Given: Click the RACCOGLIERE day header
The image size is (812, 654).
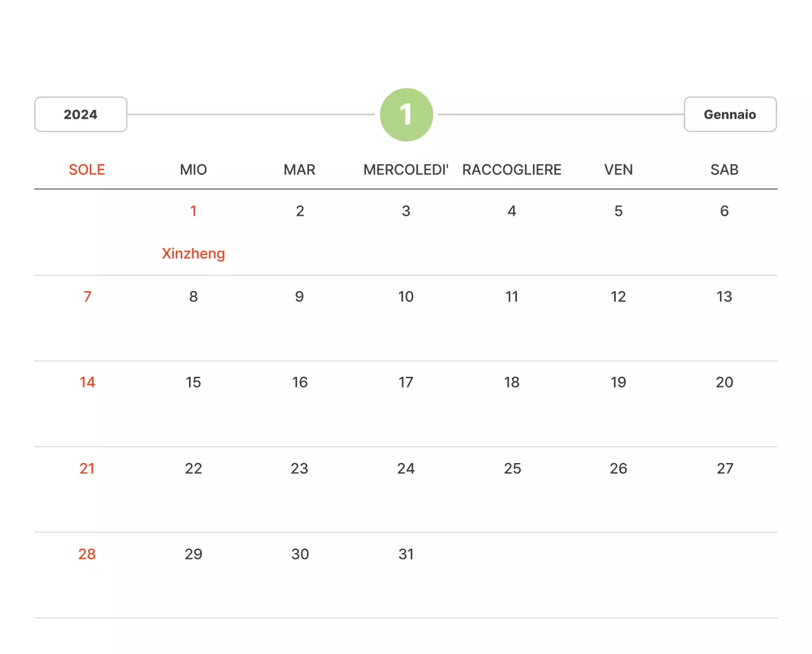Looking at the screenshot, I should [511, 169].
